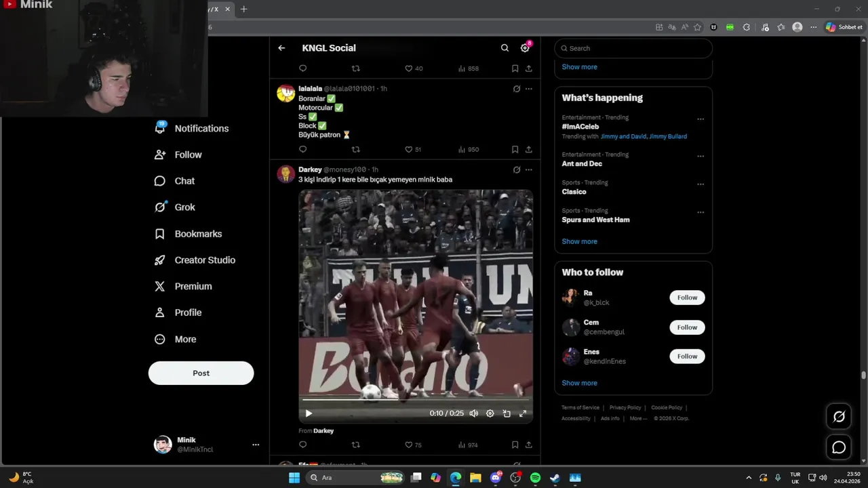
Task: Open Notifications in the sidebar
Action: [192, 128]
